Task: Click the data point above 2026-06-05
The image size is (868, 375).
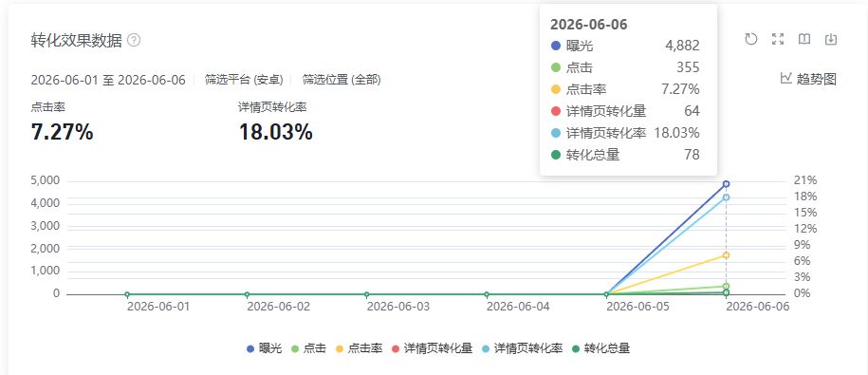Action: point(607,294)
